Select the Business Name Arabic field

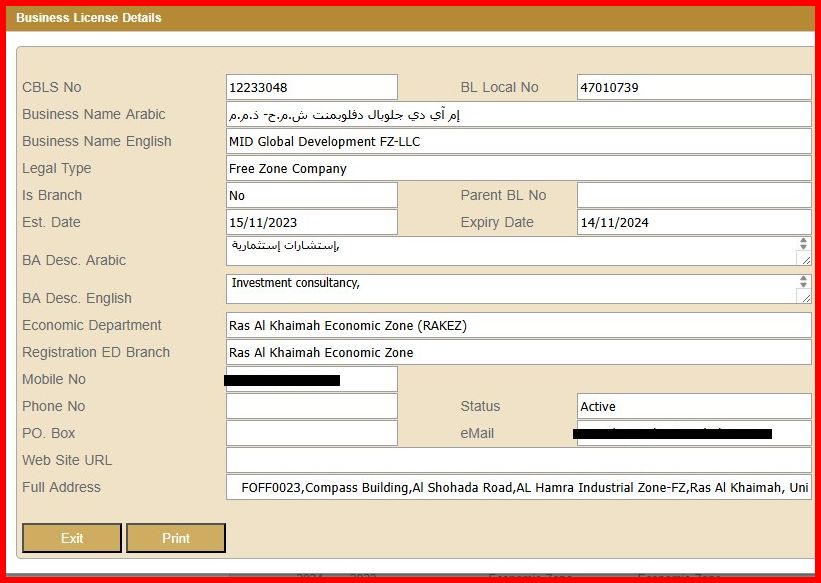point(519,114)
